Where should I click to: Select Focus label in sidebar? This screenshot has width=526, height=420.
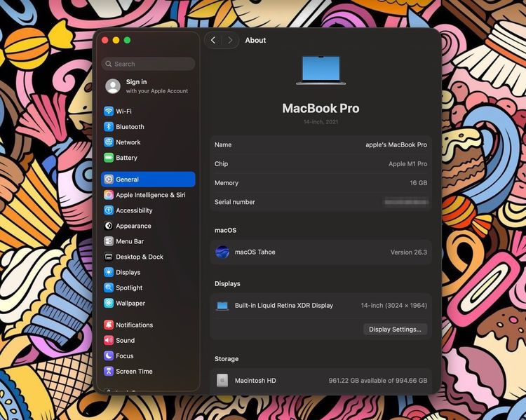coord(124,356)
